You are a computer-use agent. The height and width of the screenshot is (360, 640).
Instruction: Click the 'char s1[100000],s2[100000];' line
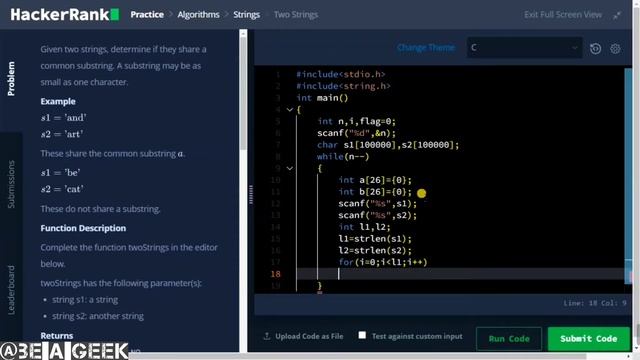coord(388,145)
